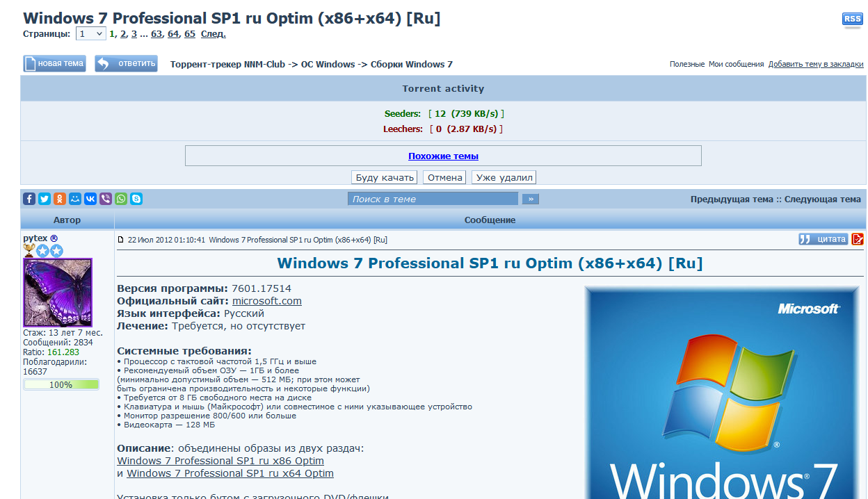Open Windows 7 Professional SP1 ru x64 Optim link

click(x=230, y=473)
